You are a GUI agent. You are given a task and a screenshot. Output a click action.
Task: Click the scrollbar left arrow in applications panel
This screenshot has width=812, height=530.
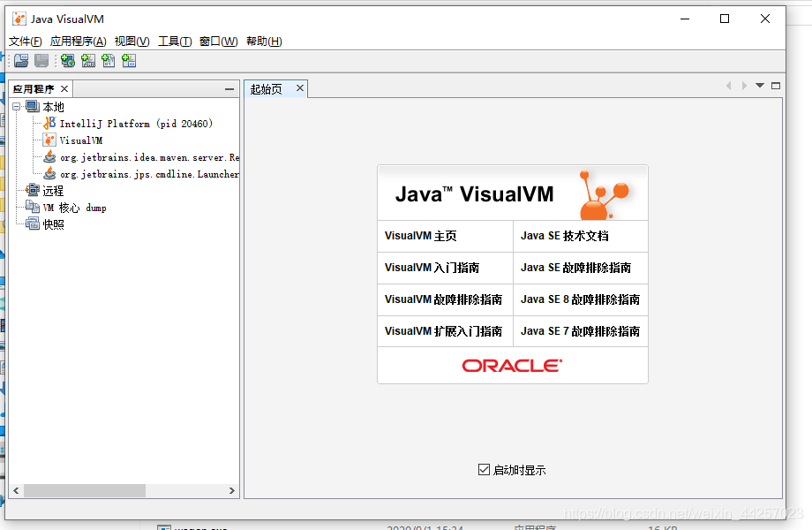(16, 490)
